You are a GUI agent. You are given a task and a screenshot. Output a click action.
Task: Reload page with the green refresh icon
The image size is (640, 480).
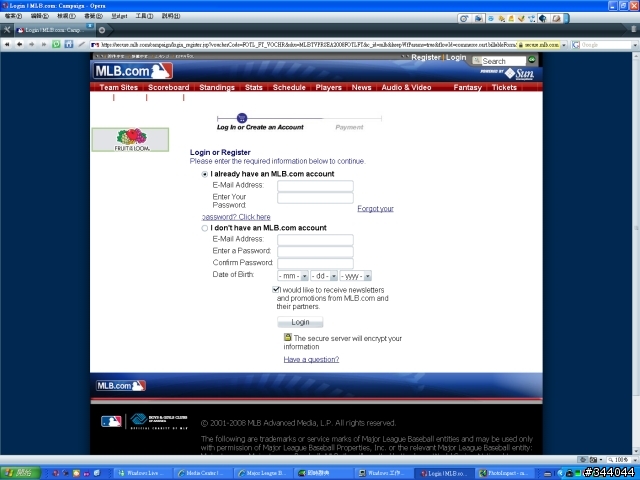(x=56, y=44)
